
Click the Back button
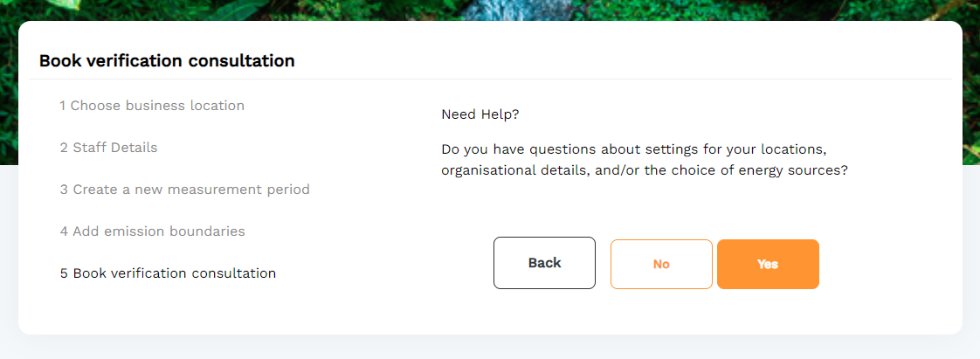pos(544,263)
